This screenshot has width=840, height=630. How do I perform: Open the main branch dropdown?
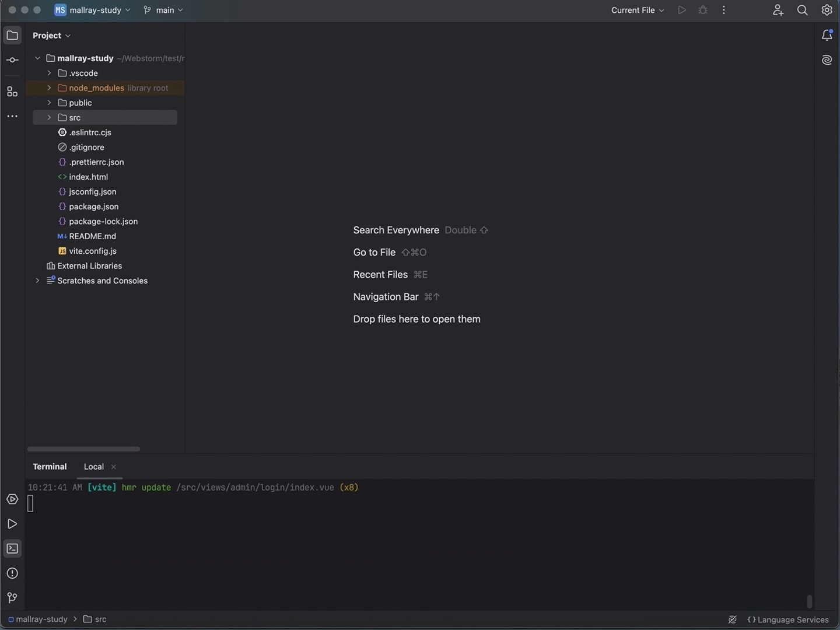(x=163, y=10)
